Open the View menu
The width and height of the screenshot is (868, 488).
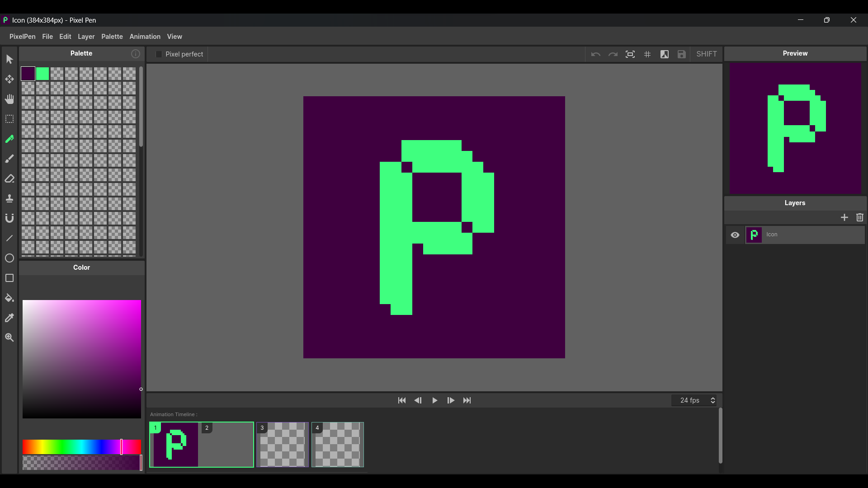click(x=175, y=37)
